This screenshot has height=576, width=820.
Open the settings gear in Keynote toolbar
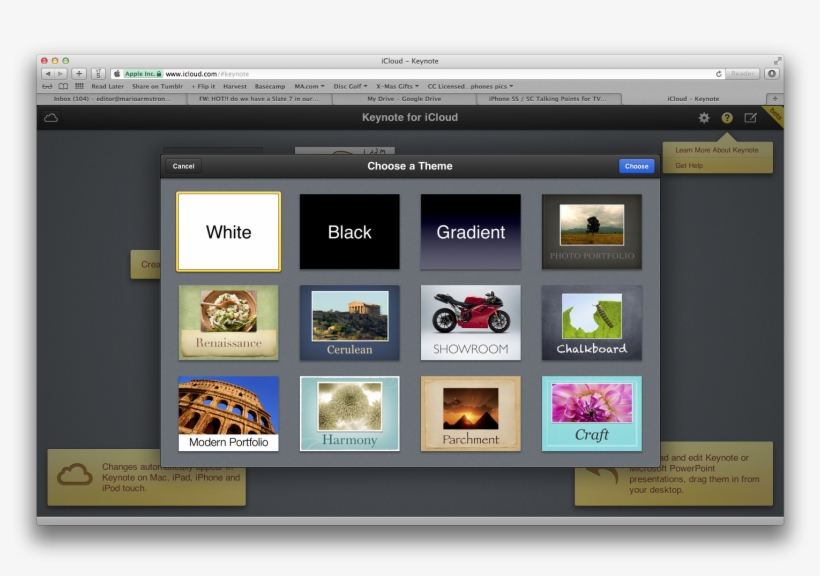704,118
